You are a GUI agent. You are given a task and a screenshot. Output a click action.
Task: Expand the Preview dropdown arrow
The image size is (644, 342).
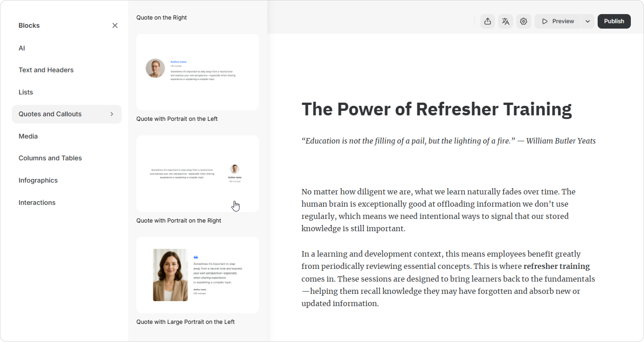coord(587,21)
